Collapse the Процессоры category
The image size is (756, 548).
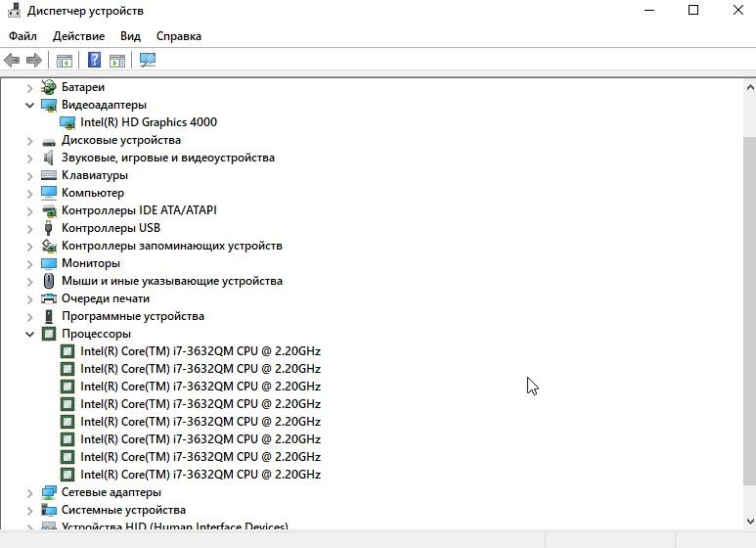coord(29,334)
